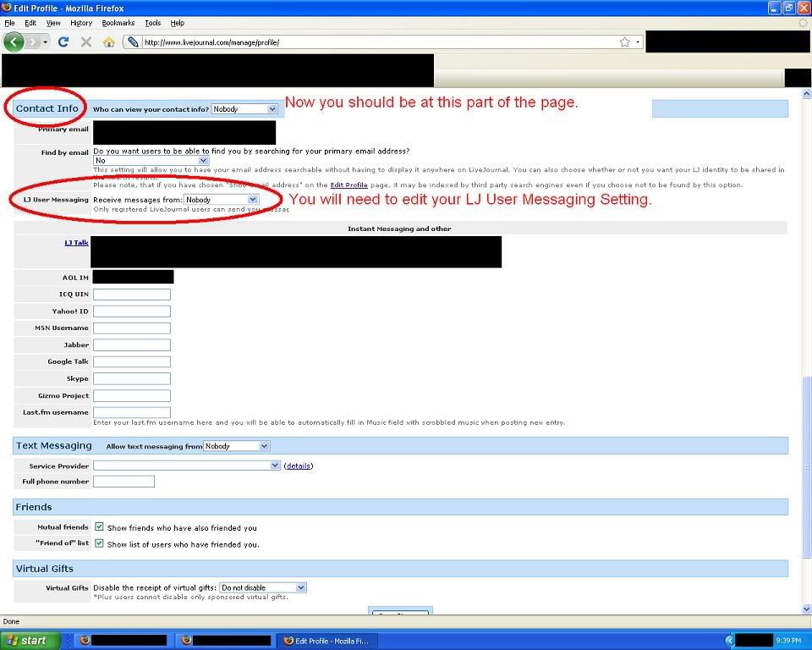The image size is (812, 650).
Task: Open the Windows Start menu
Action: [30, 641]
